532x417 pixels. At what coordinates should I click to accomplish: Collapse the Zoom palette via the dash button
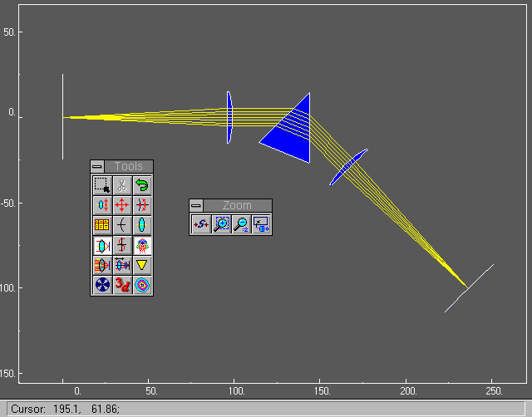196,205
